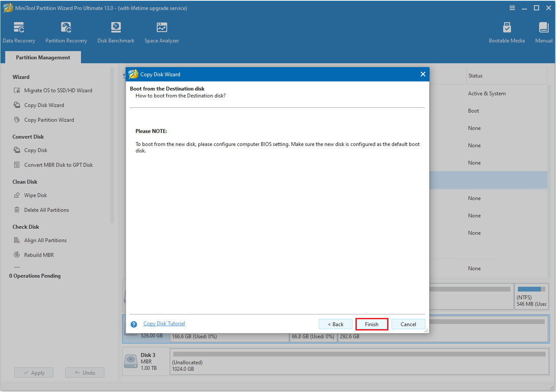This screenshot has width=556, height=392.
Task: Click the Finish button
Action: tap(372, 324)
